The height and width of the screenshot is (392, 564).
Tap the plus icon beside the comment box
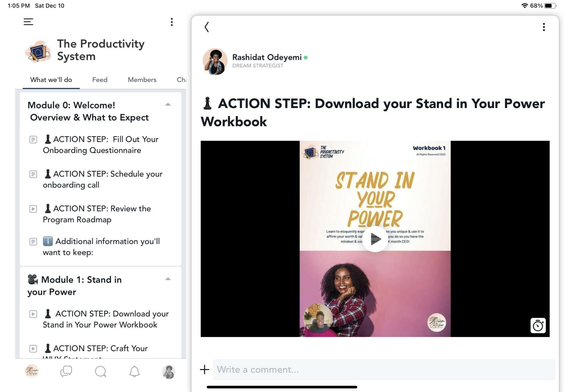pyautogui.click(x=204, y=369)
